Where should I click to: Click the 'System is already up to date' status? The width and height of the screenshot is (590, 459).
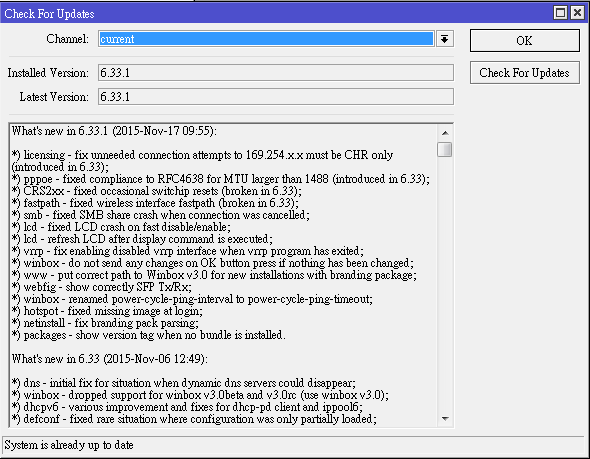(69, 445)
